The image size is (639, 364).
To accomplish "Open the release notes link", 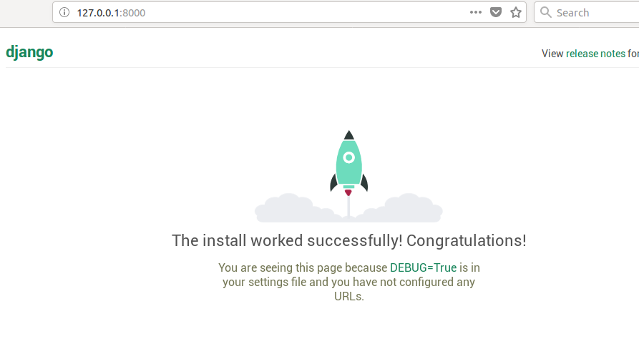I will tap(595, 54).
